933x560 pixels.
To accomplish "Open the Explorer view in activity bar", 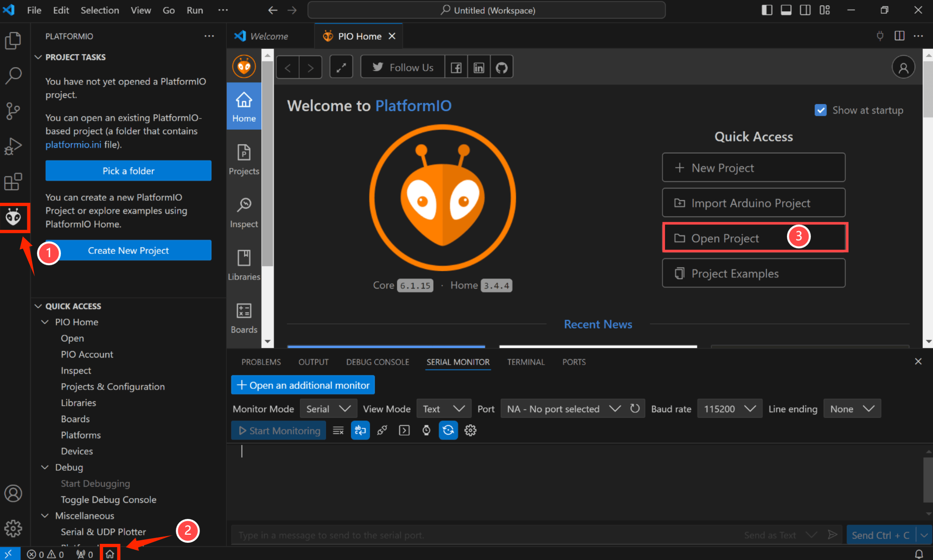I will [x=13, y=40].
